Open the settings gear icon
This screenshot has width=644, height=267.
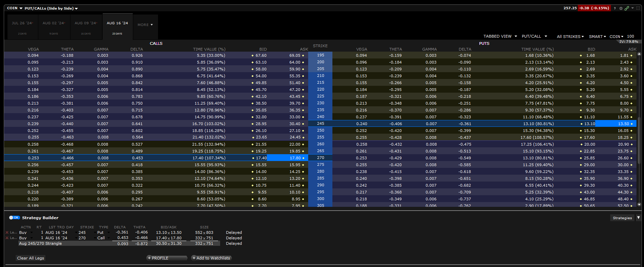(621, 8)
